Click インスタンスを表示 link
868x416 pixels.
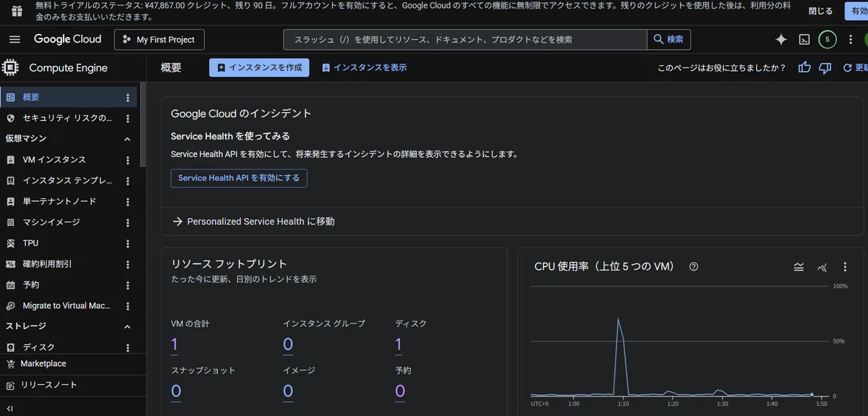pyautogui.click(x=364, y=67)
